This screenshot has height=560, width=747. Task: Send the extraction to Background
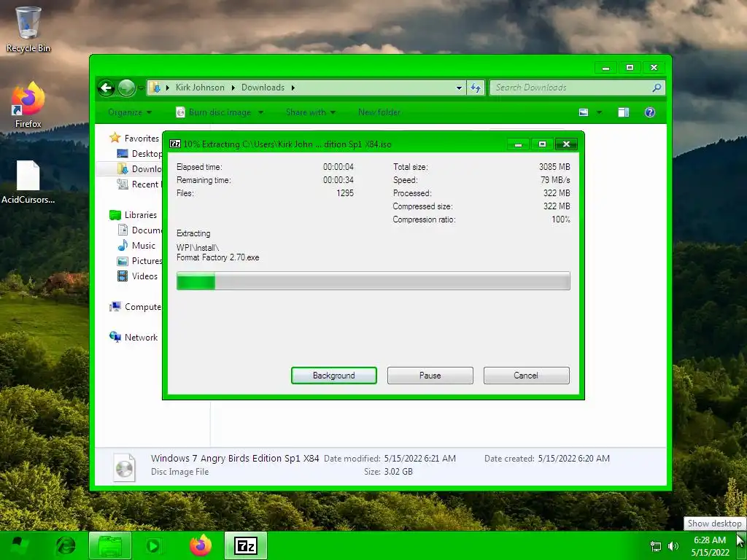(334, 376)
